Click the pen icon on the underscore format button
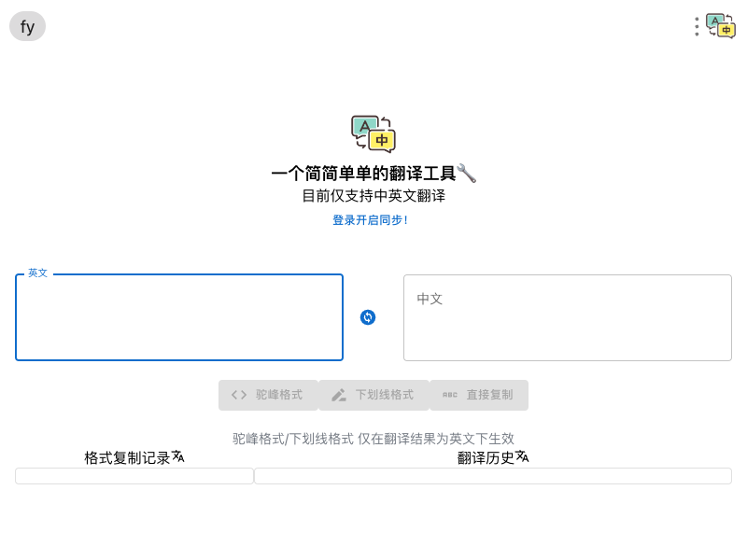The image size is (747, 560). [x=339, y=395]
